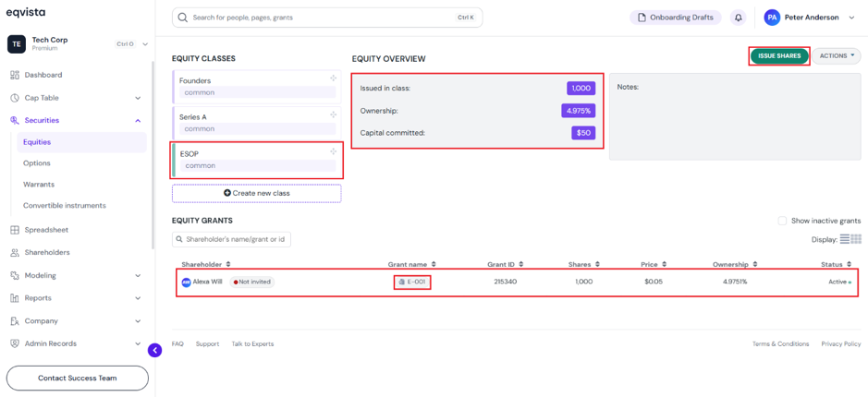
Task: Open the Support footer link
Action: point(208,344)
